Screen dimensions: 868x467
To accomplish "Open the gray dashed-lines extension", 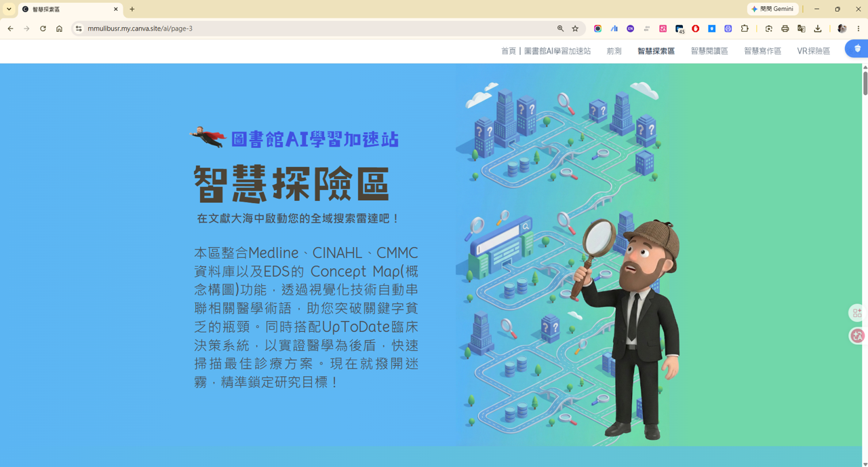I will (646, 29).
